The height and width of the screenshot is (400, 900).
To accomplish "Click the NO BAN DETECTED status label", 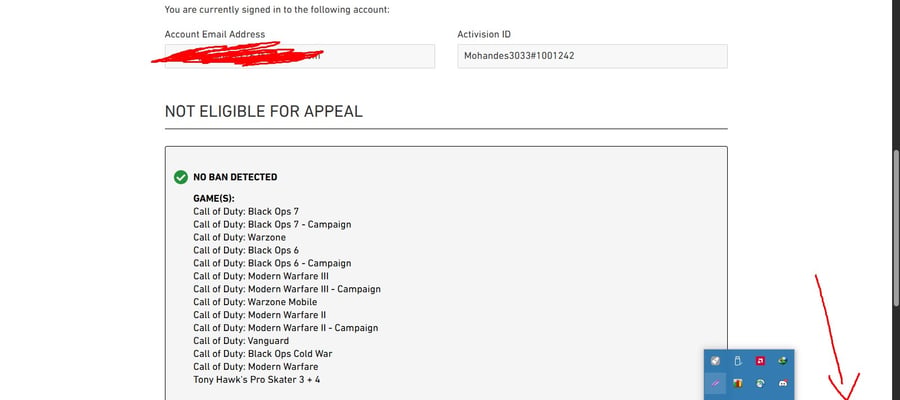I will point(235,177).
